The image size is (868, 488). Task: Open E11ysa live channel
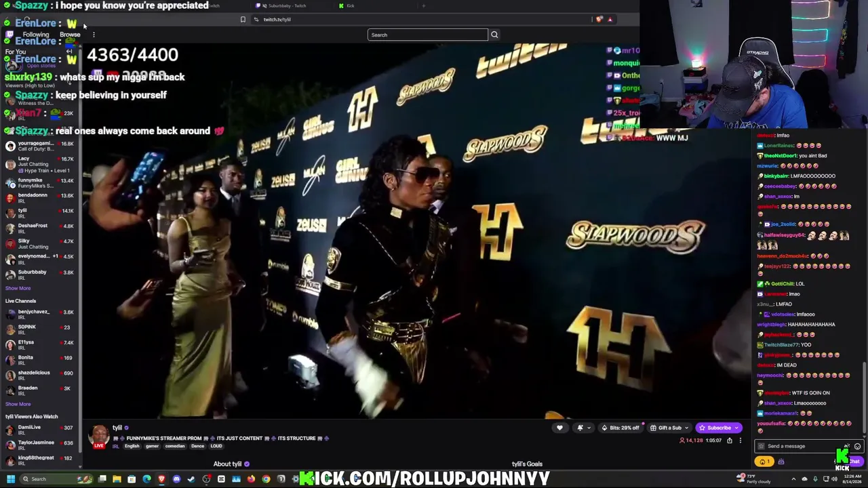coord(41,345)
